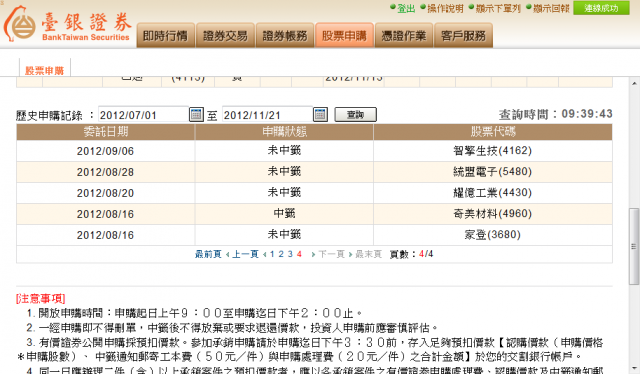Screen dimensions: 640x374
Task: Select the 股票申購 main menu tab
Action: 344,36
